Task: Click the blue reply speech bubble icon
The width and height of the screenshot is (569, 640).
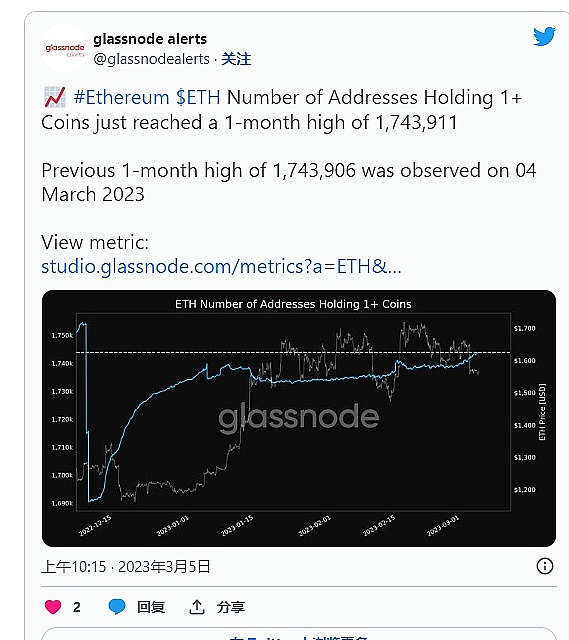Action: coord(117,607)
